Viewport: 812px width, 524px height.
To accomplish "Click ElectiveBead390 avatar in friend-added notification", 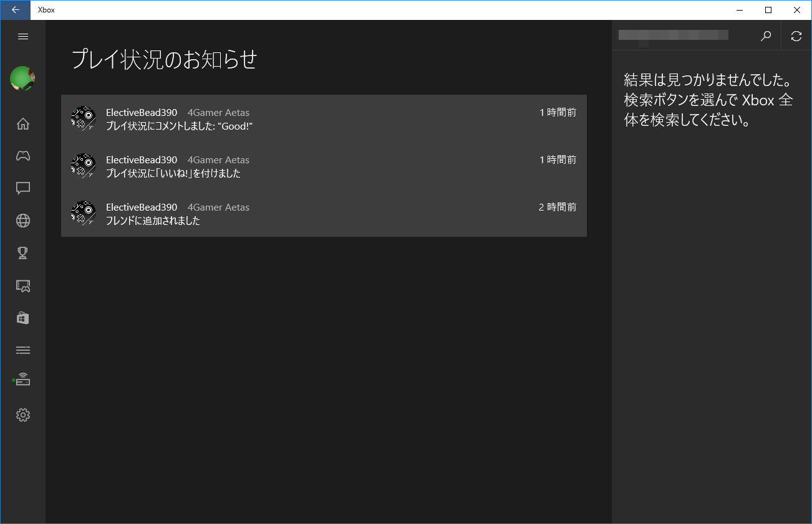I will click(83, 213).
